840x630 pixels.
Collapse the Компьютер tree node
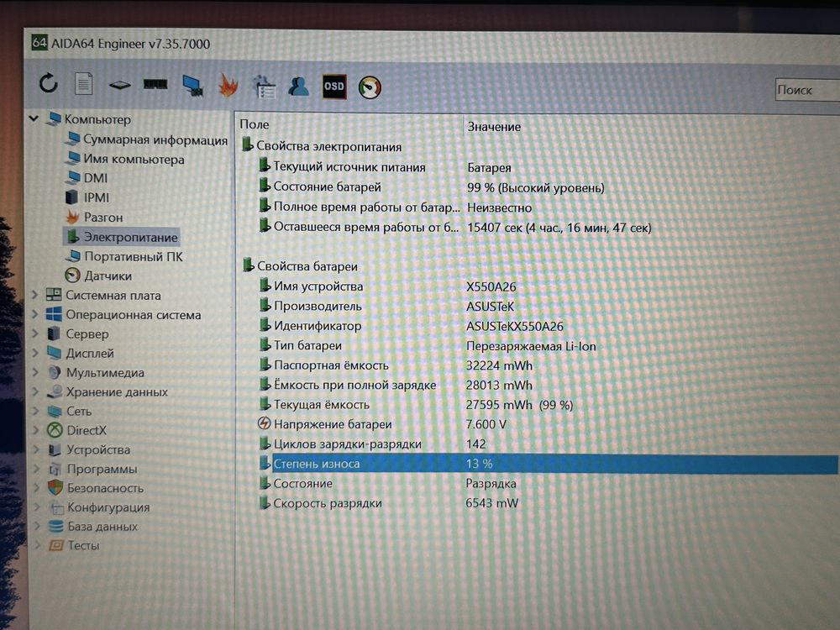coord(34,118)
